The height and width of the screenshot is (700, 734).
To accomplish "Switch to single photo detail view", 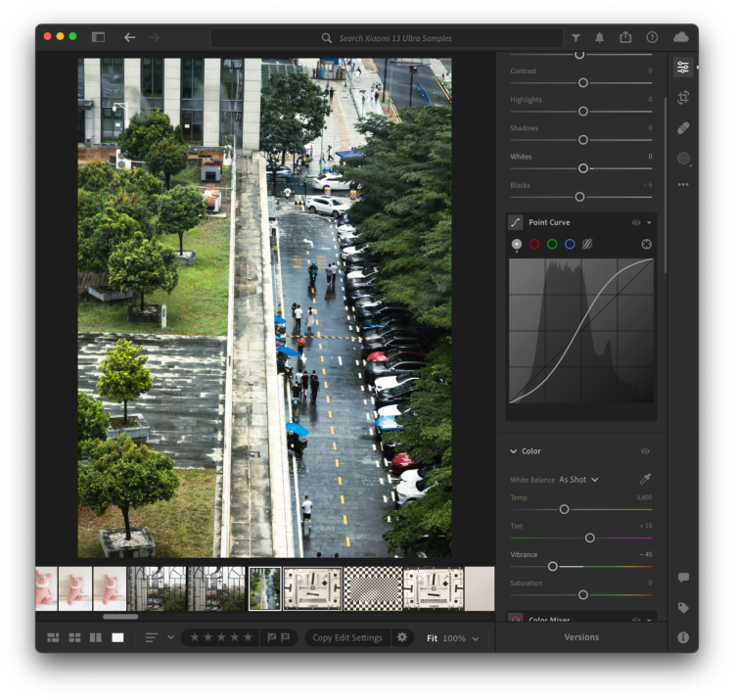I will pos(117,637).
